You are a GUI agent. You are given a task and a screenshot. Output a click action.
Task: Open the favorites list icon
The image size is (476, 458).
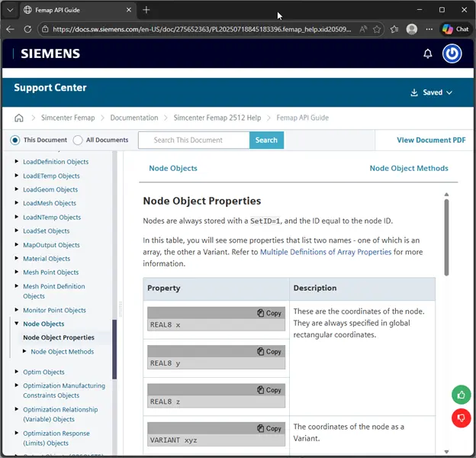coord(394,29)
